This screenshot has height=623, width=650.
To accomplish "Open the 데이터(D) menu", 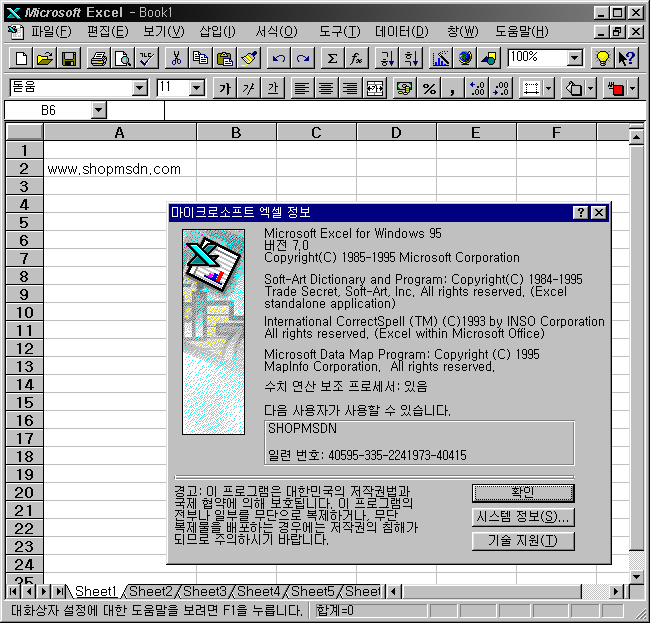I will [x=401, y=32].
